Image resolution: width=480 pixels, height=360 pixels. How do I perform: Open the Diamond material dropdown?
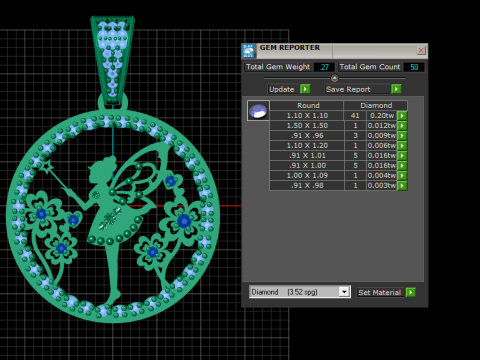pos(344,292)
